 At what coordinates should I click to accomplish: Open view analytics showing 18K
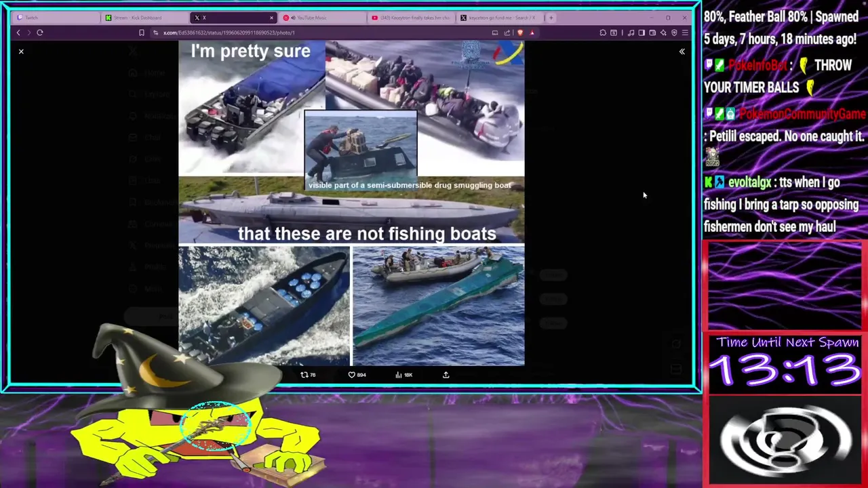tap(403, 375)
